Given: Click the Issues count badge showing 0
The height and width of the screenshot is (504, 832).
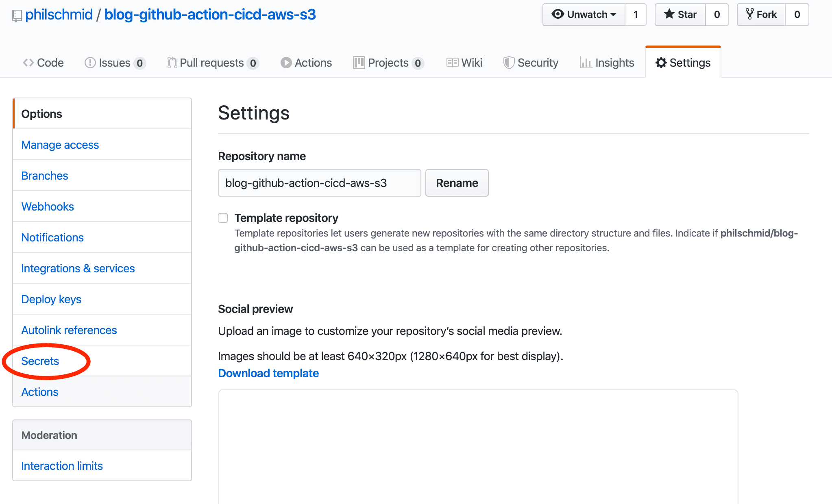Looking at the screenshot, I should tap(139, 63).
